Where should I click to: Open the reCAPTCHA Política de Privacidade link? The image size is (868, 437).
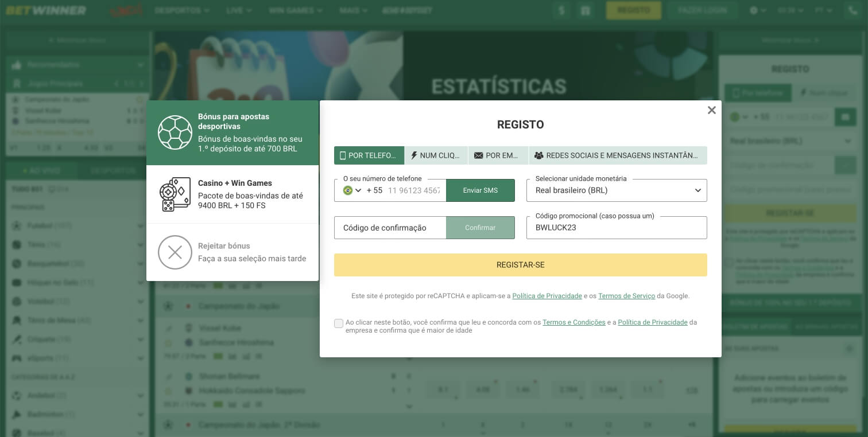coord(547,296)
